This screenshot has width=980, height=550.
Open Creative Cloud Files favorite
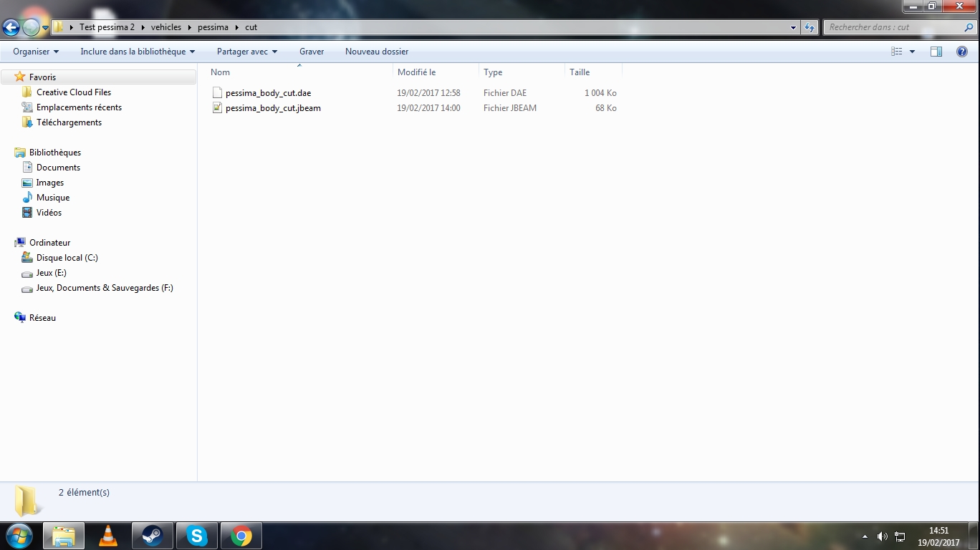click(74, 92)
